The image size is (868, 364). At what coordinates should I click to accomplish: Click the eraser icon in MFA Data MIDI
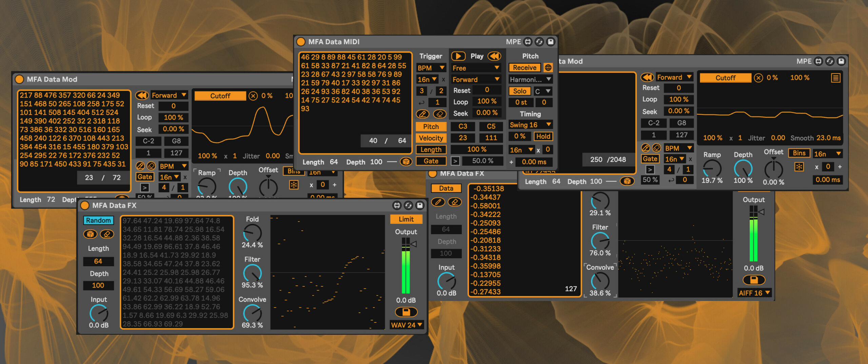point(439,114)
